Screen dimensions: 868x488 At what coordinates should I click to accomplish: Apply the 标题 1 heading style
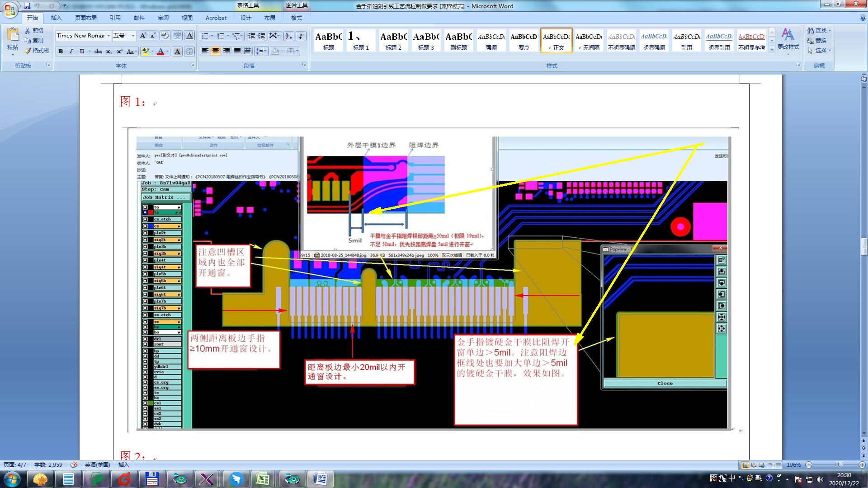click(361, 40)
